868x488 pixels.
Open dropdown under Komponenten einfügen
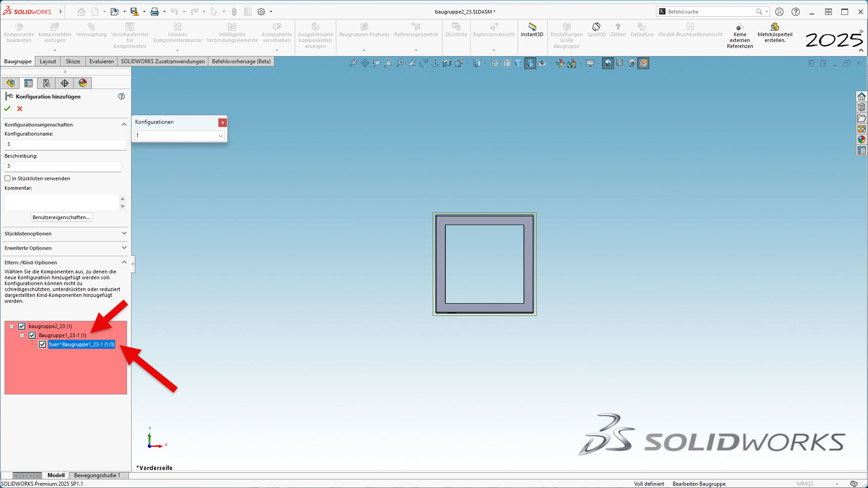pos(55,50)
